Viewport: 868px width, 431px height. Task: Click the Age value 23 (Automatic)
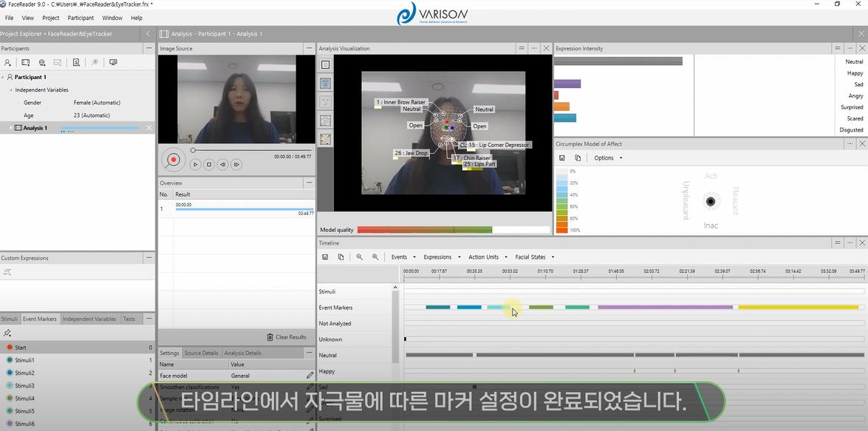point(92,115)
